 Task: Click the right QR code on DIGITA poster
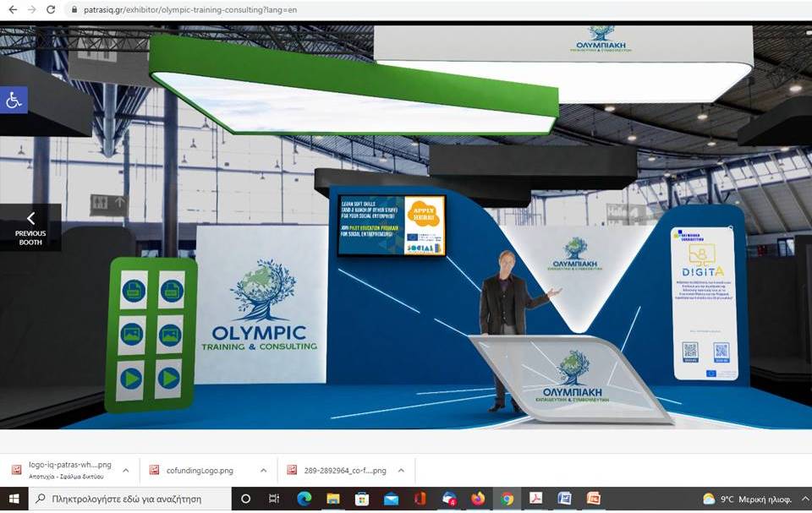click(x=721, y=352)
